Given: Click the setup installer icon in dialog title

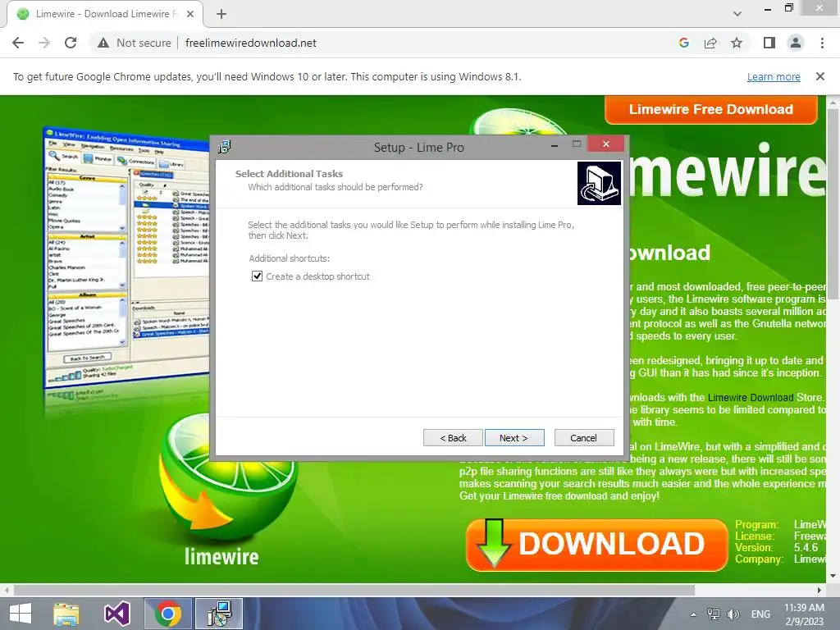Looking at the screenshot, I should 224,146.
